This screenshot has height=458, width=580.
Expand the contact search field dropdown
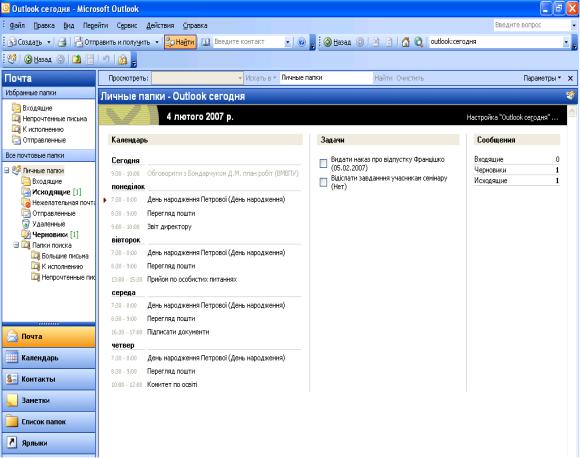click(x=287, y=42)
